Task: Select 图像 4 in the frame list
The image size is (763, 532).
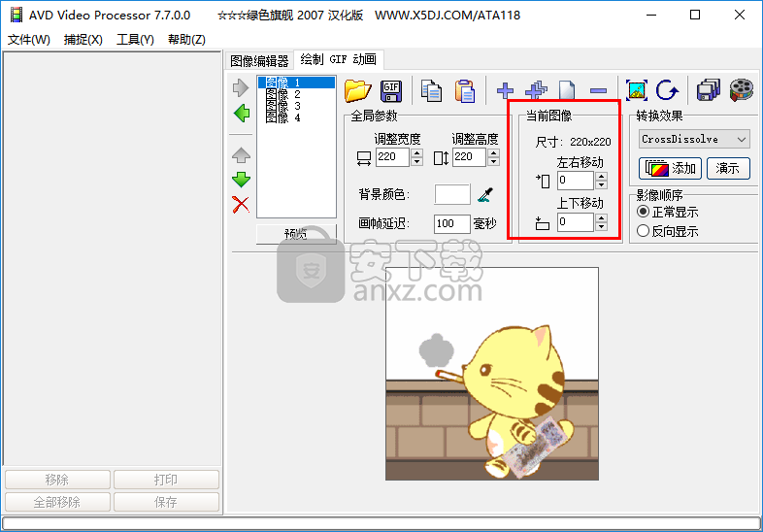Action: 296,117
